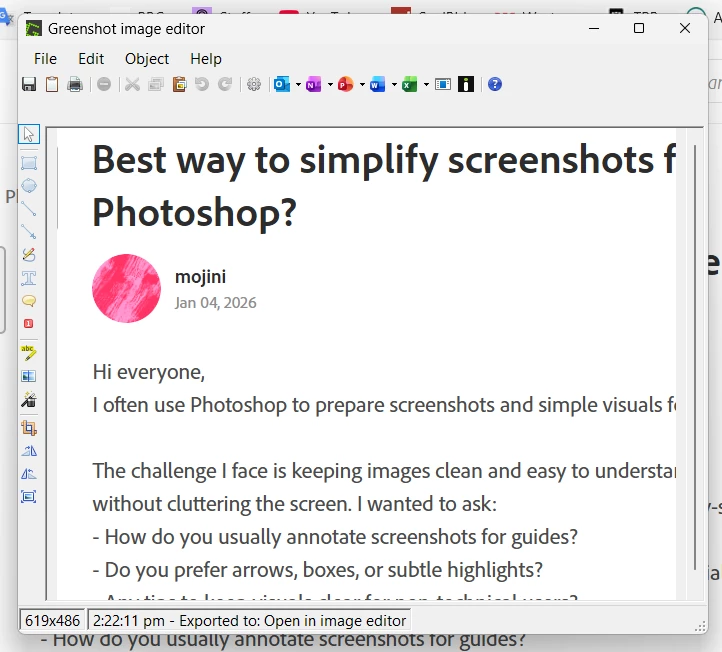This screenshot has height=652, width=722.
Task: Click the black 'i' upload icon
Action: pos(466,85)
